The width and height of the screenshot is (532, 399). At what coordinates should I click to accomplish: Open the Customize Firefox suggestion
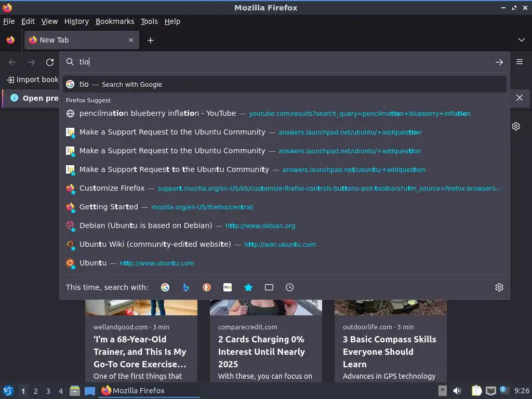285,188
